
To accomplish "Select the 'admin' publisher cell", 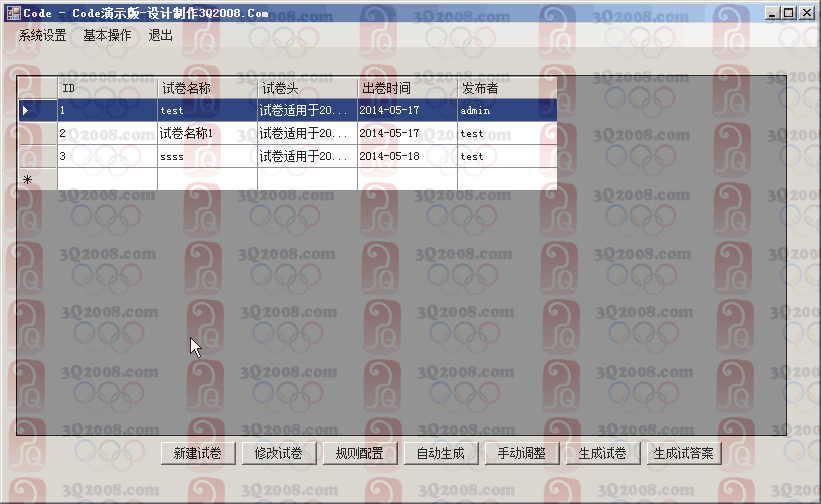I will tap(507, 110).
